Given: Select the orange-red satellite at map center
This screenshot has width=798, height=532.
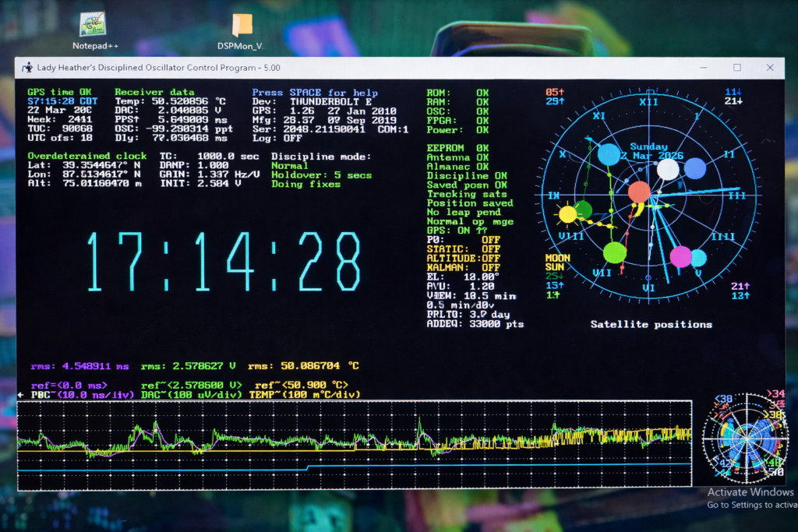Looking at the screenshot, I should click(x=639, y=192).
